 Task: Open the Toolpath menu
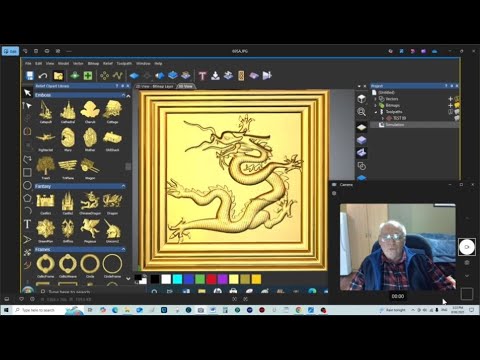coord(124,63)
